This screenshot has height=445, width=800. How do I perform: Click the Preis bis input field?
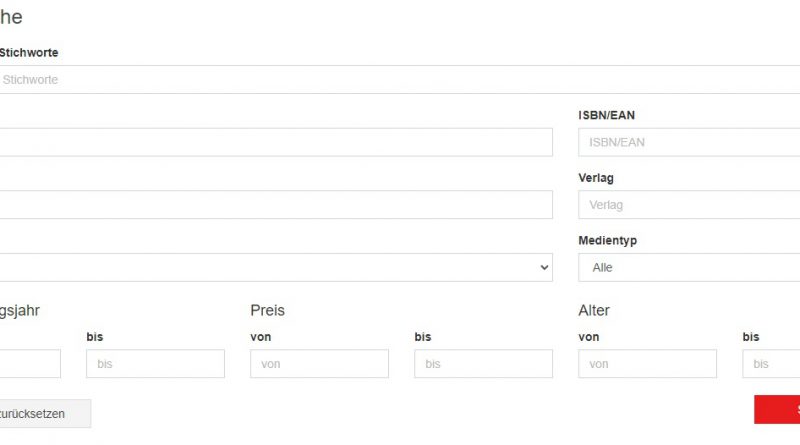coord(483,364)
